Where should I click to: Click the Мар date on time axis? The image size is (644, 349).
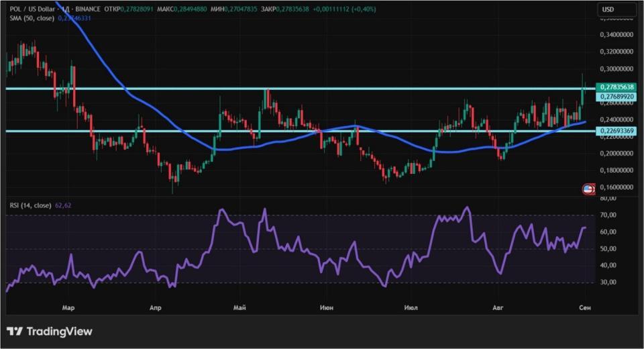[68, 307]
